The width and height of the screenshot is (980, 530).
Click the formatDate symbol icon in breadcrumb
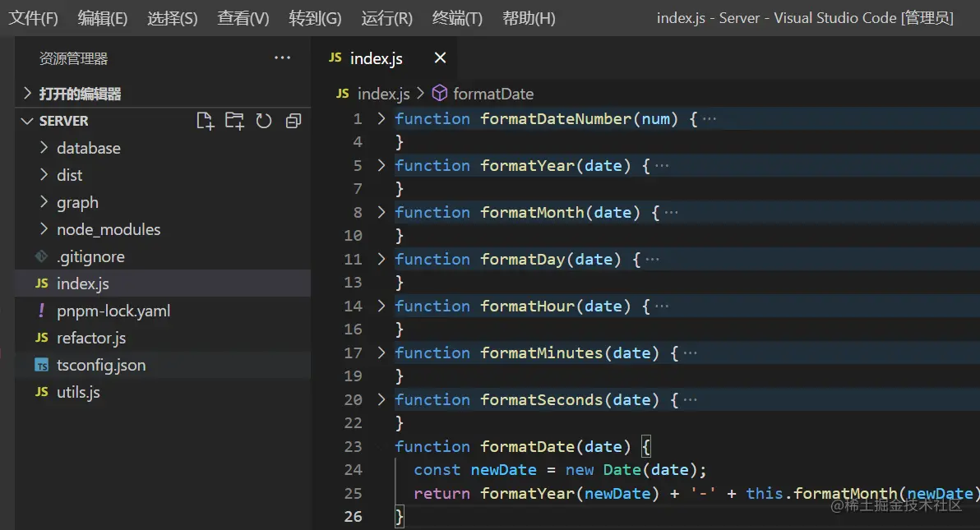(x=440, y=94)
